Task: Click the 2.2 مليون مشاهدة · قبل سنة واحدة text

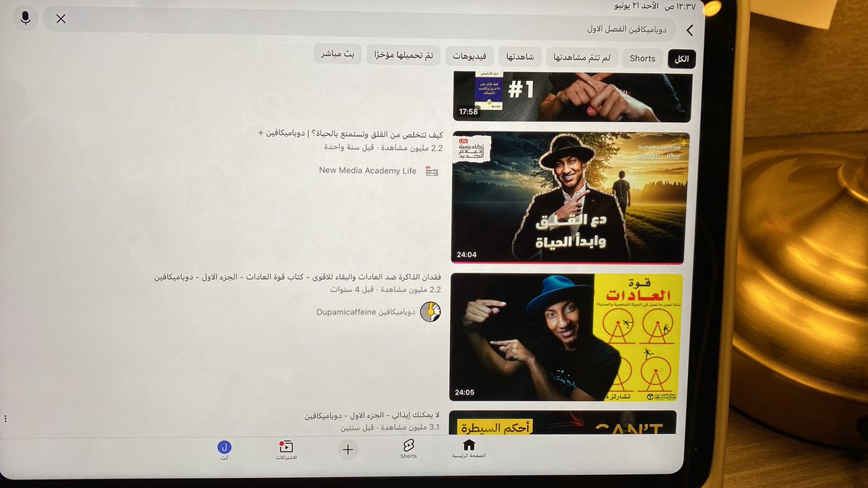Action: (383, 147)
